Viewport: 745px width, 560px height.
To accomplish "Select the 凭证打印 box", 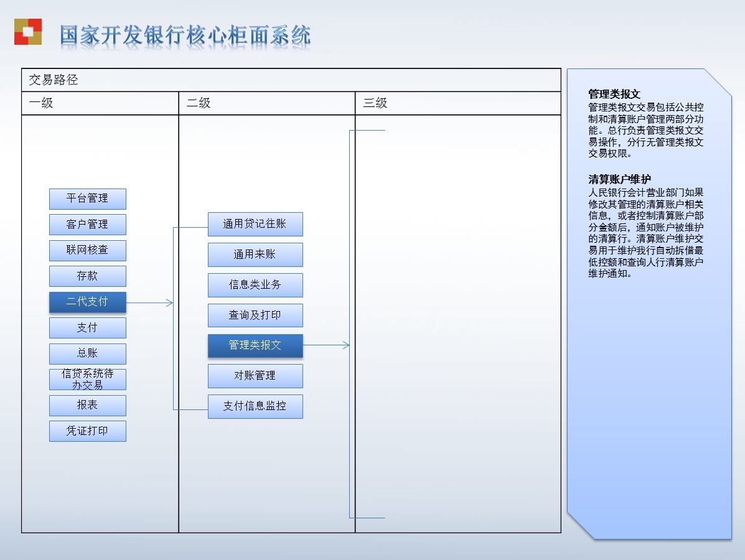I will pos(87,431).
